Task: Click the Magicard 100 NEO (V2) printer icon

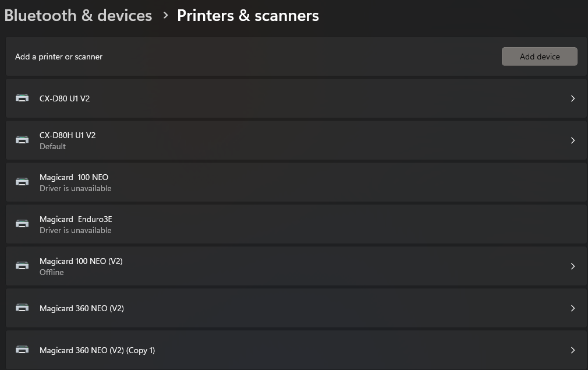Action: [22, 266]
